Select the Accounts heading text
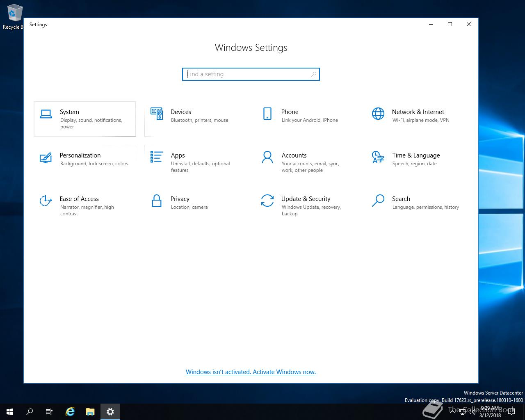Image resolution: width=525 pixels, height=420 pixels. point(294,155)
